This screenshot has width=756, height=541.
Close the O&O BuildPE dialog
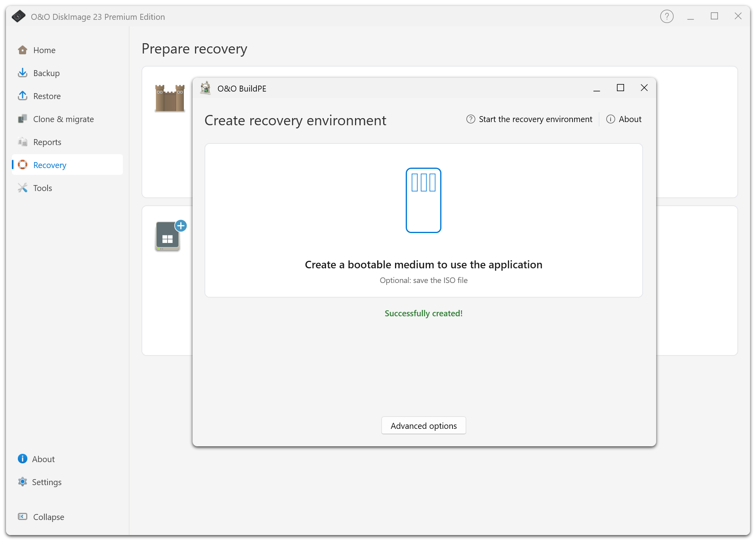pyautogui.click(x=644, y=88)
